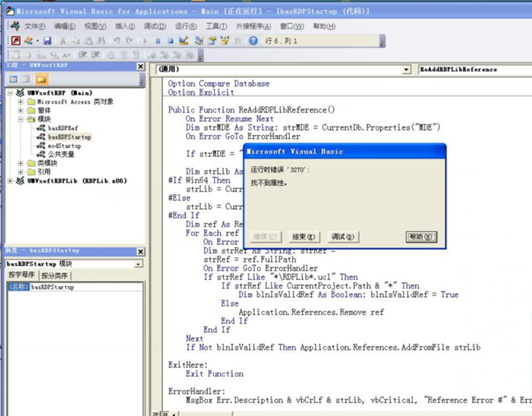
Task: Click 调试(D) button in error dialog
Action: [343, 237]
